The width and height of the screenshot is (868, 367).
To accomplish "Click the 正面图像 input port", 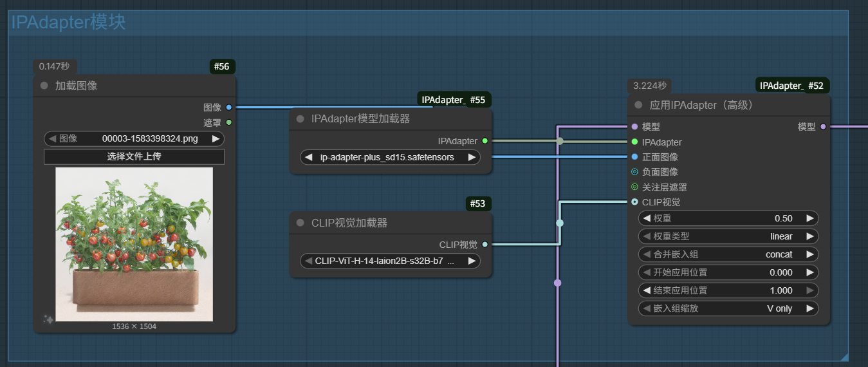I will coord(635,156).
